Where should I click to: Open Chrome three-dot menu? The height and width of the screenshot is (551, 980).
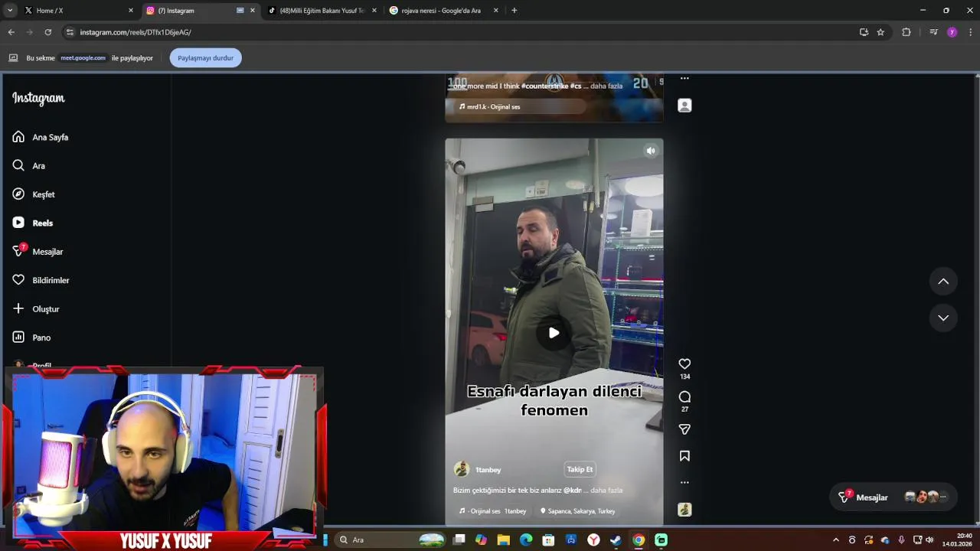(x=970, y=32)
